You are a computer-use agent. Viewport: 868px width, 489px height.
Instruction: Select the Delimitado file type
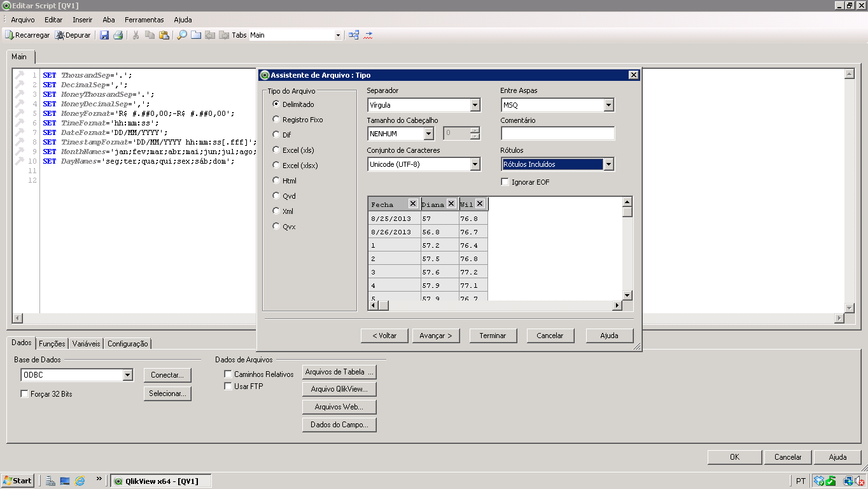[293, 104]
